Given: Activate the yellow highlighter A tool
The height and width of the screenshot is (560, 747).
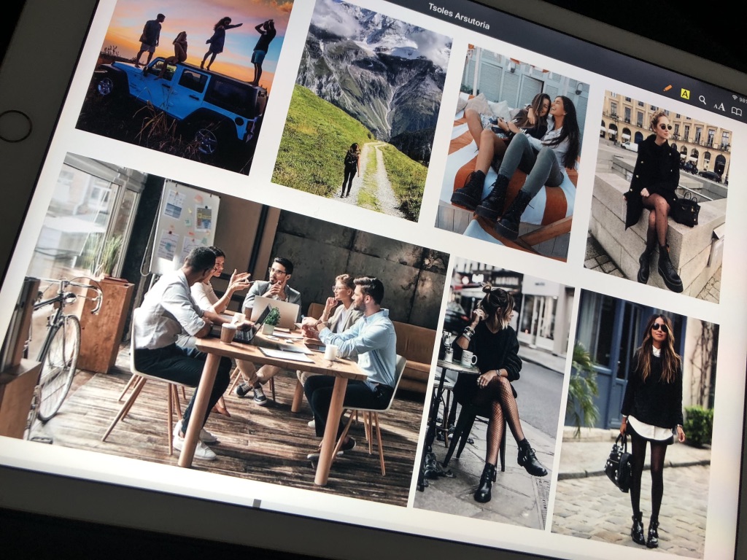Looking at the screenshot, I should point(684,94).
